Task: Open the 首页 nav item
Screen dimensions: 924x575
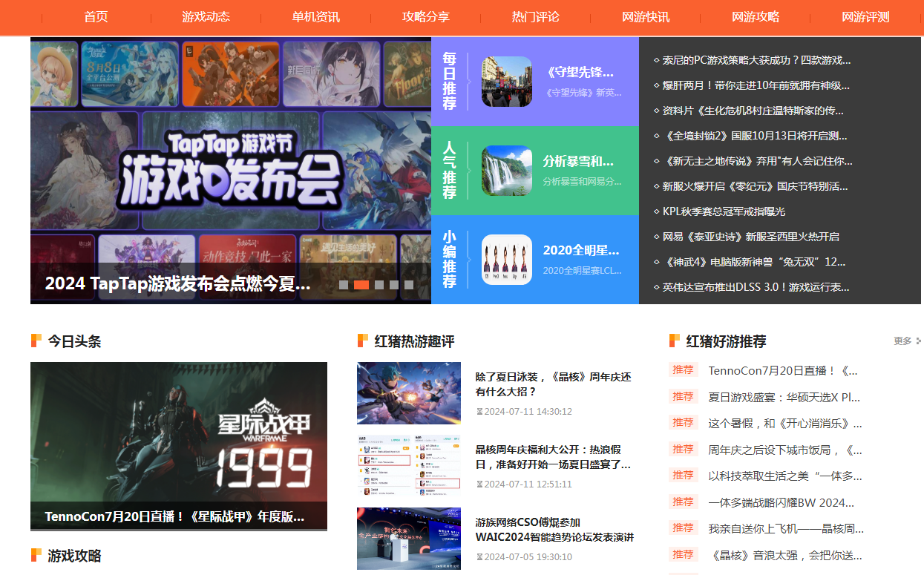Action: click(x=96, y=16)
